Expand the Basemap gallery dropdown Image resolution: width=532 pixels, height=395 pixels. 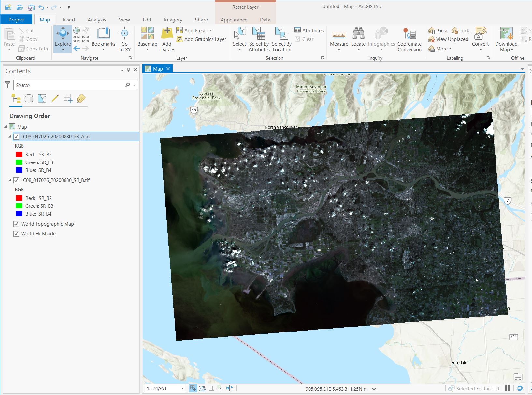[147, 50]
